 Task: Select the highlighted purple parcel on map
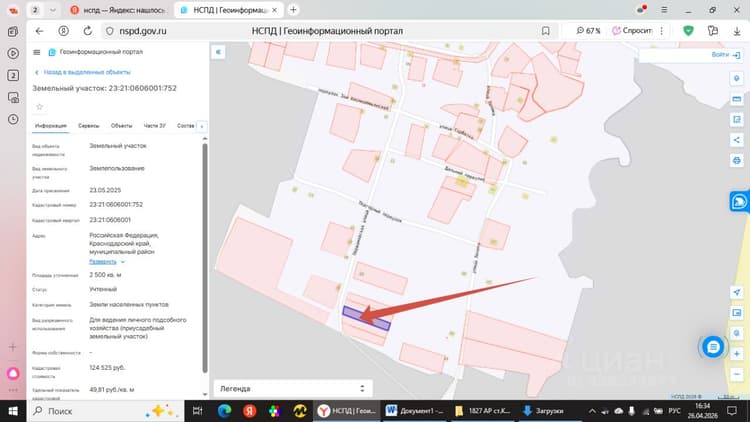(x=366, y=319)
